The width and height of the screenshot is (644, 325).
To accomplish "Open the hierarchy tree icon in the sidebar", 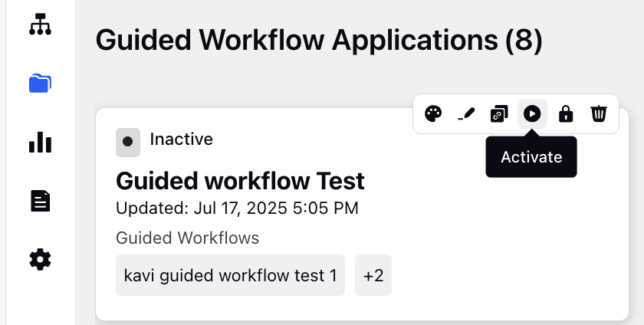I will coord(40,25).
